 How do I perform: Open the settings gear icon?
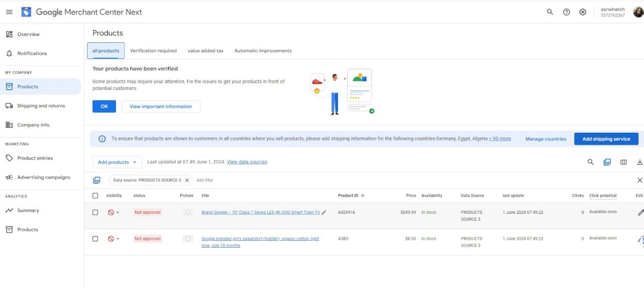click(583, 12)
